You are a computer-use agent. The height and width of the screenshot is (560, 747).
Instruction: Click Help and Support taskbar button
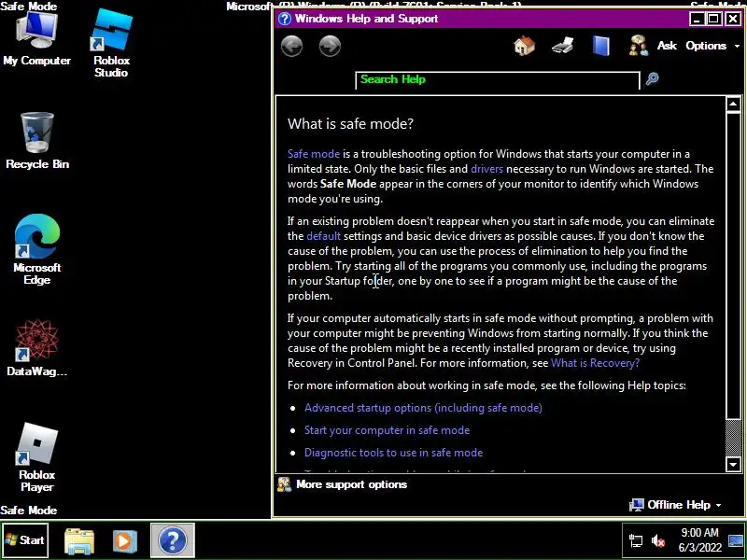(173, 540)
